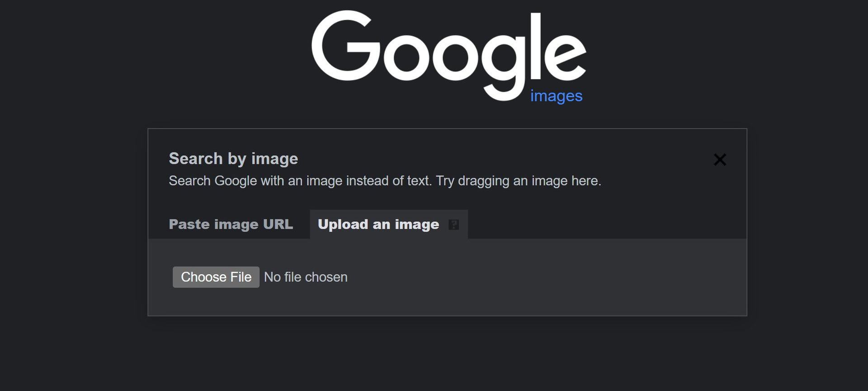
Task: Click the drag-an-image instruction text
Action: [385, 181]
